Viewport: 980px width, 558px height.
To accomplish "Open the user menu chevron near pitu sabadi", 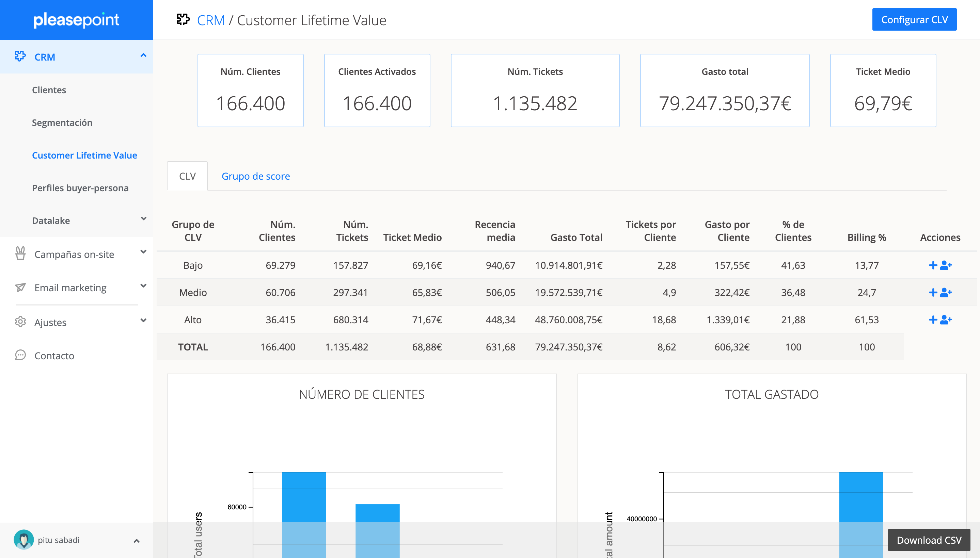I will click(x=137, y=541).
